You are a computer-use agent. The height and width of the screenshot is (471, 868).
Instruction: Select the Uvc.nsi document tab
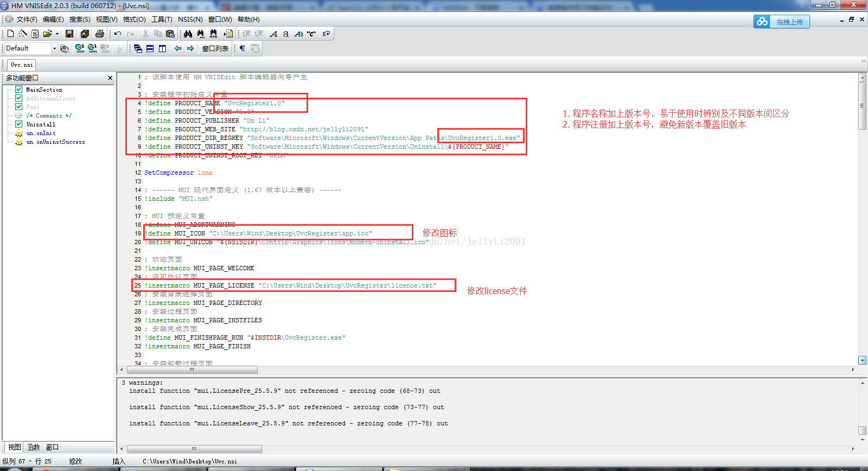click(22, 65)
